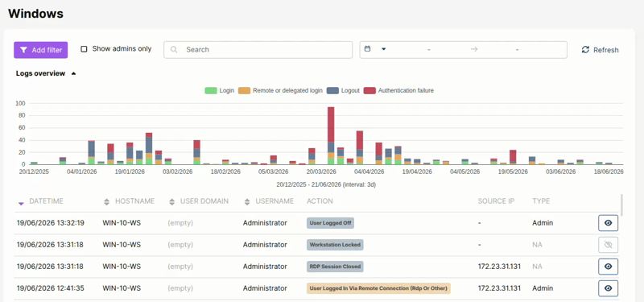Screen dimensions: 644x302
Task: Click the ACTION column header
Action: click(x=320, y=201)
